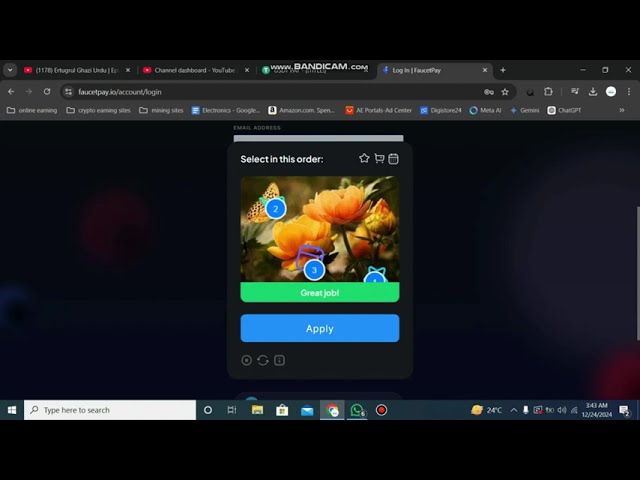Open WhatsApp from the taskbar

[357, 410]
